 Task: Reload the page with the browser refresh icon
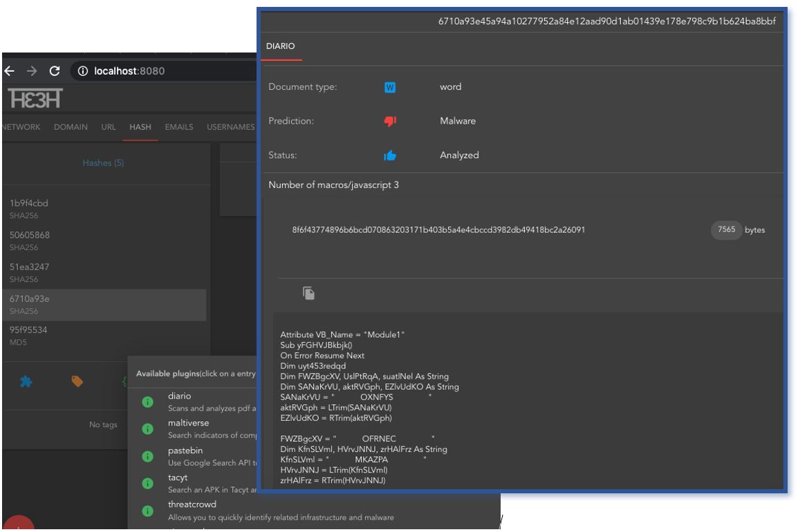[53, 71]
